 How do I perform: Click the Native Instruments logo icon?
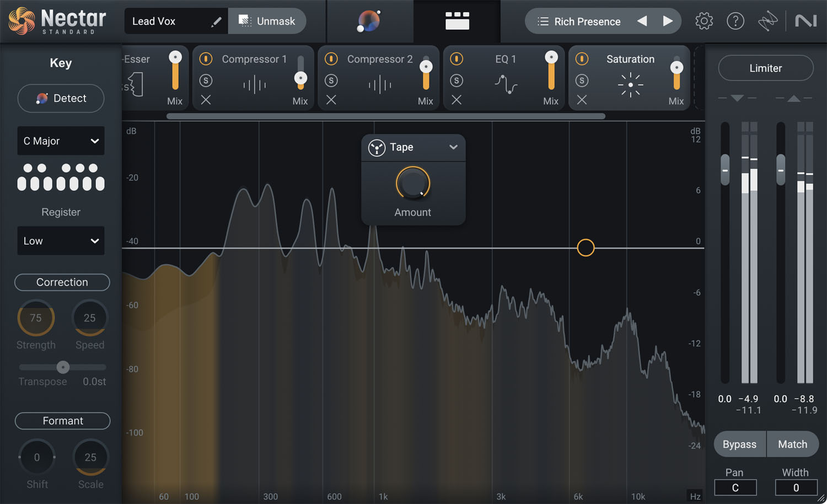(805, 22)
